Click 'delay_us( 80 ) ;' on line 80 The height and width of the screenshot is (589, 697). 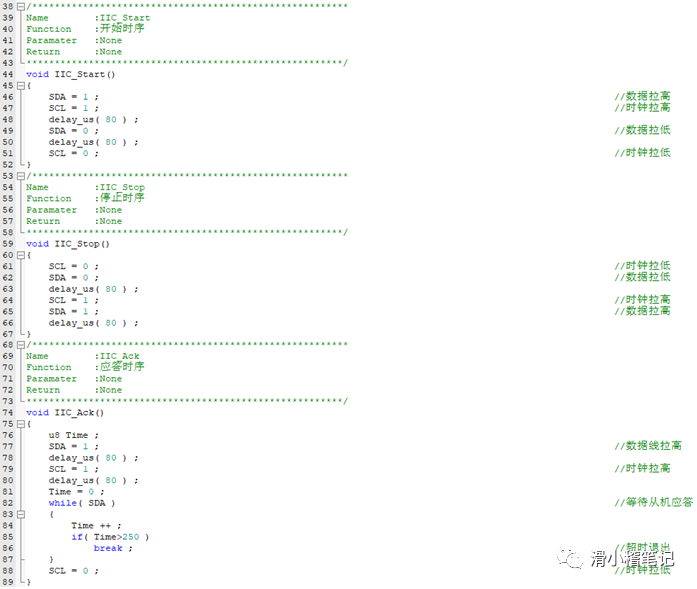pos(93,481)
